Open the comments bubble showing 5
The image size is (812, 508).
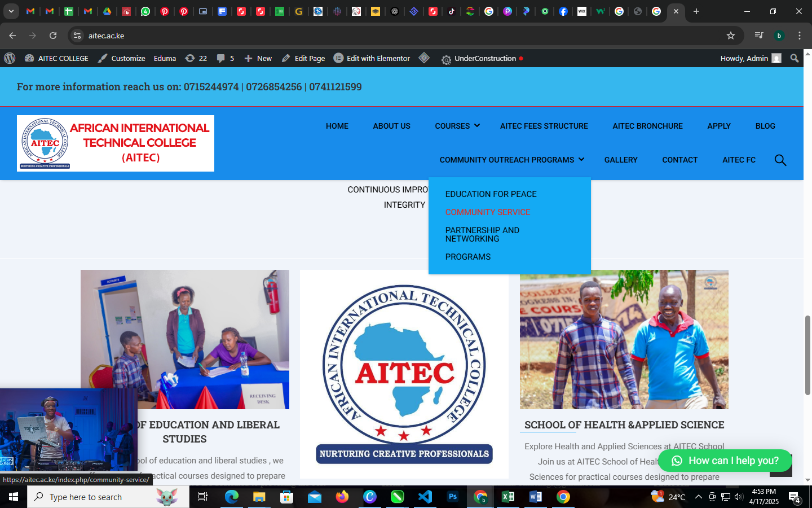[225, 58]
